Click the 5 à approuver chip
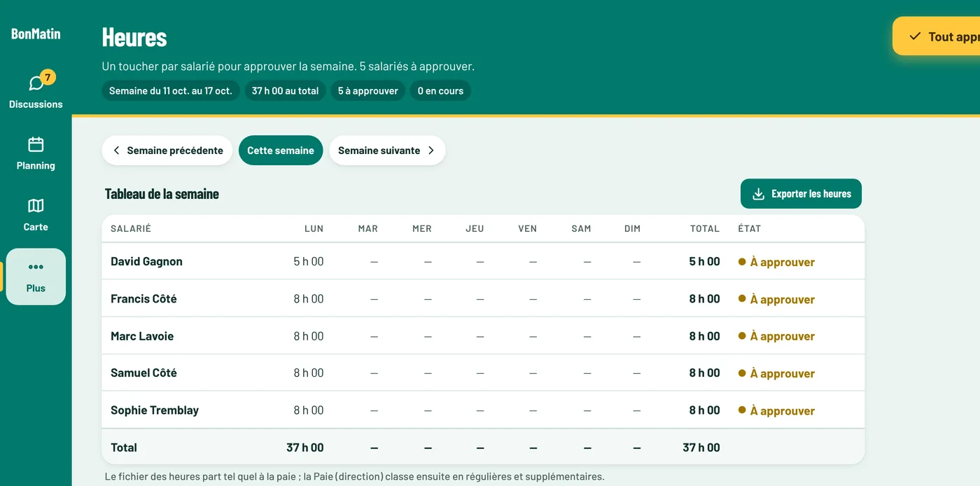980x486 pixels. 368,91
